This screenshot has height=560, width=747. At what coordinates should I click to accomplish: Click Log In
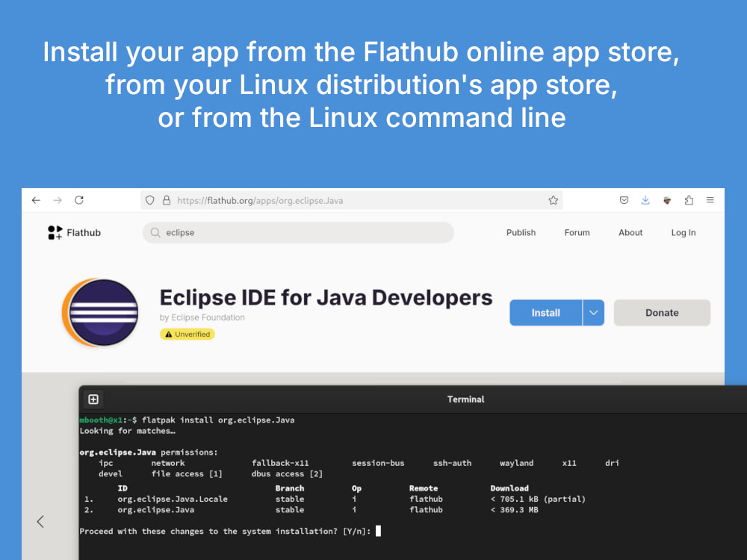pos(684,233)
